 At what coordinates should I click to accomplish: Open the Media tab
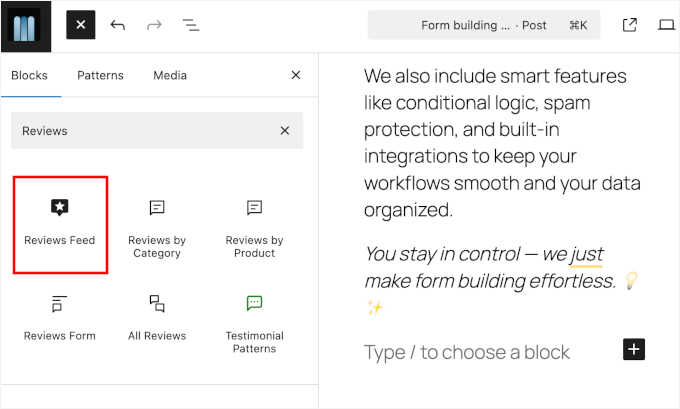coord(170,75)
